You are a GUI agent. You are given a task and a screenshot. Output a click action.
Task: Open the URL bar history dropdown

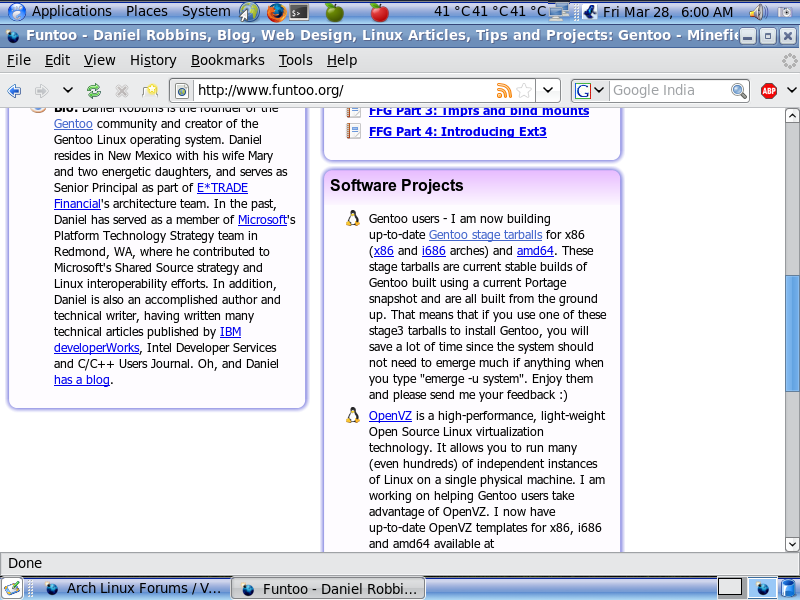tap(548, 90)
